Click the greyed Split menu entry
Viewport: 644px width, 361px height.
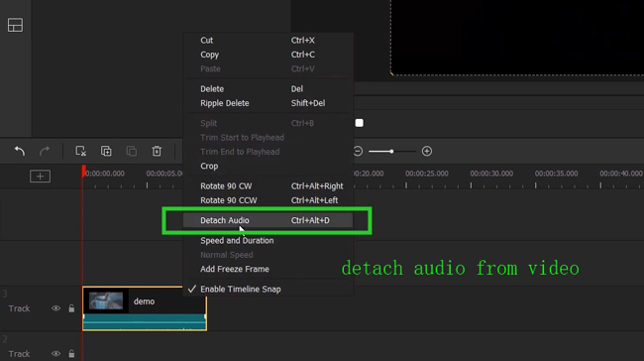(x=268, y=123)
